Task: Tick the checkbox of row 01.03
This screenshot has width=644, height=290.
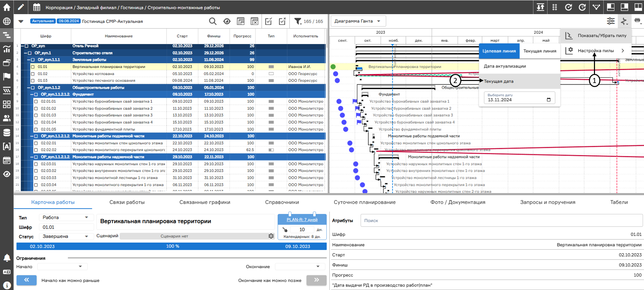Action: 33,81
